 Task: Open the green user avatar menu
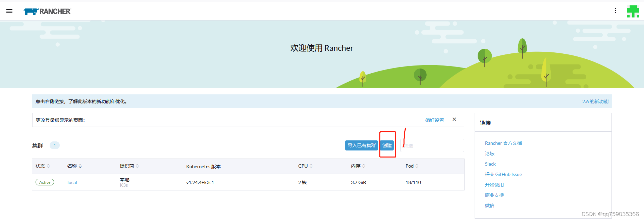[633, 11]
